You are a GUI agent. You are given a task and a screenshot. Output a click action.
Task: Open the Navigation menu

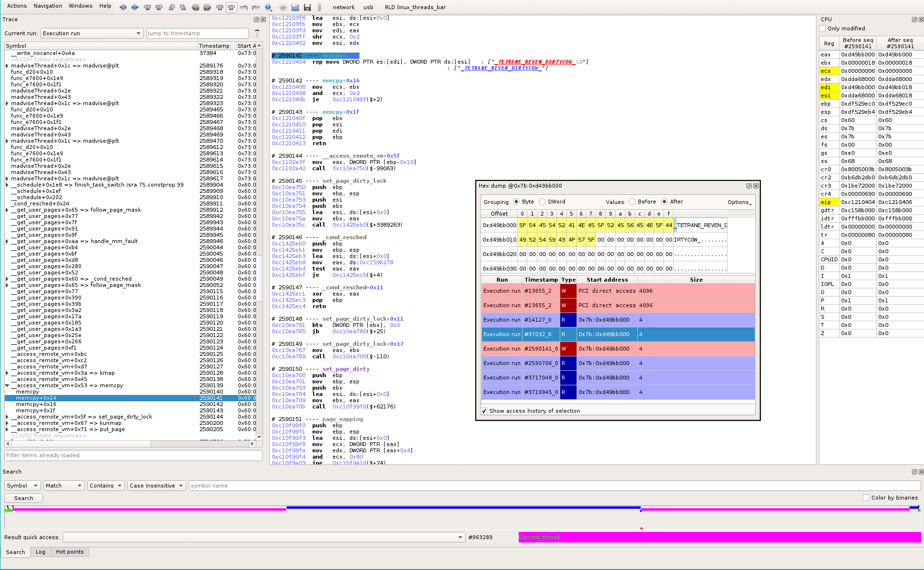[x=48, y=6]
